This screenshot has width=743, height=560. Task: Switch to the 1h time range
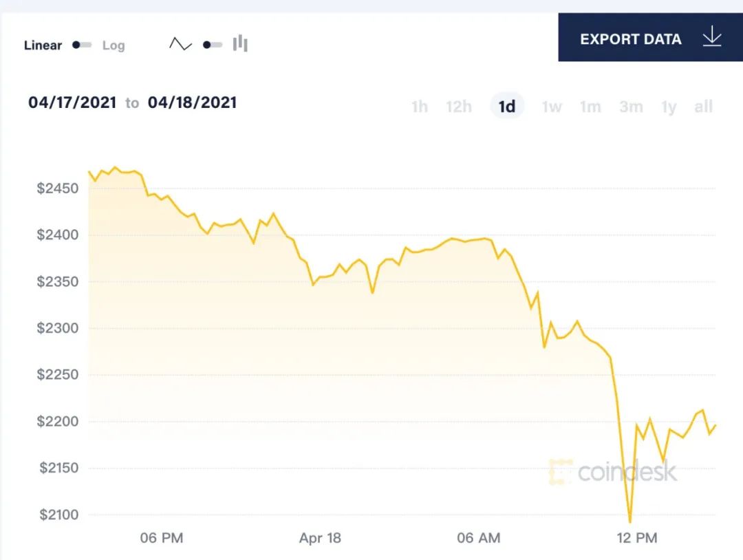(420, 107)
